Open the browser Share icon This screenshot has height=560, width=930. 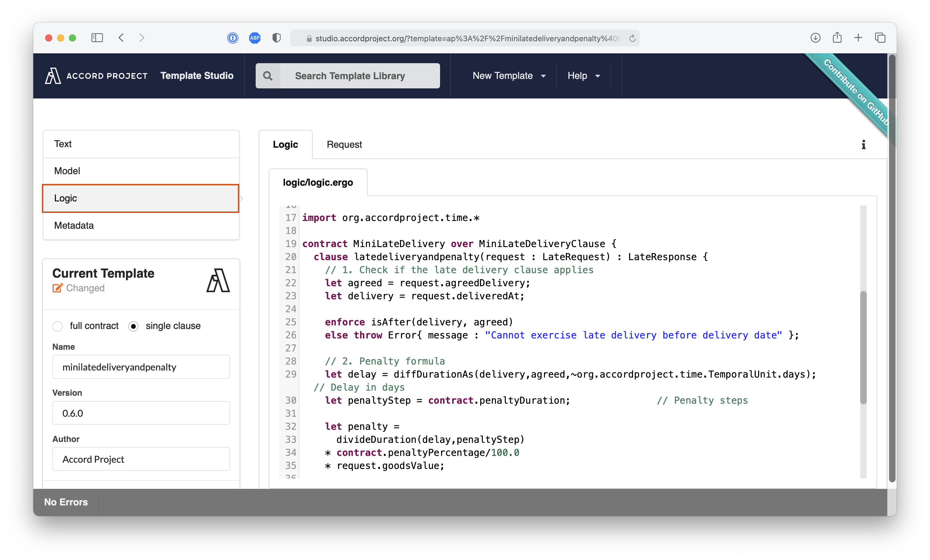click(837, 38)
